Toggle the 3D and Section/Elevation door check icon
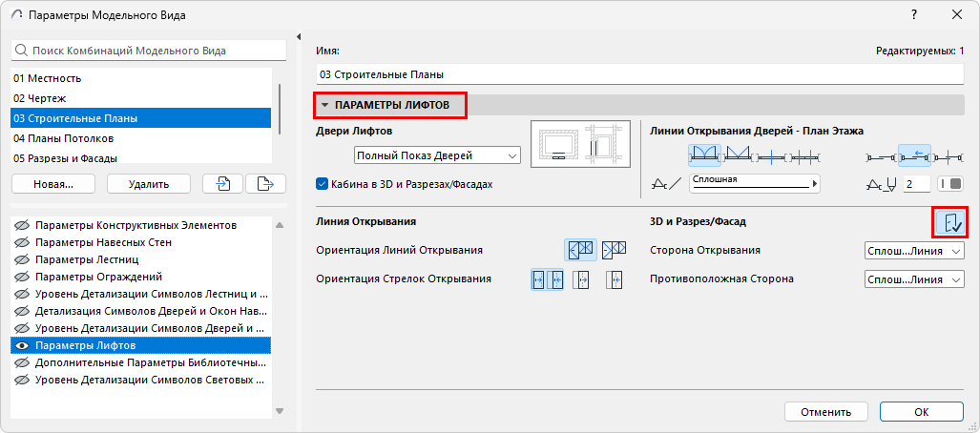The width and height of the screenshot is (980, 433). [x=950, y=222]
